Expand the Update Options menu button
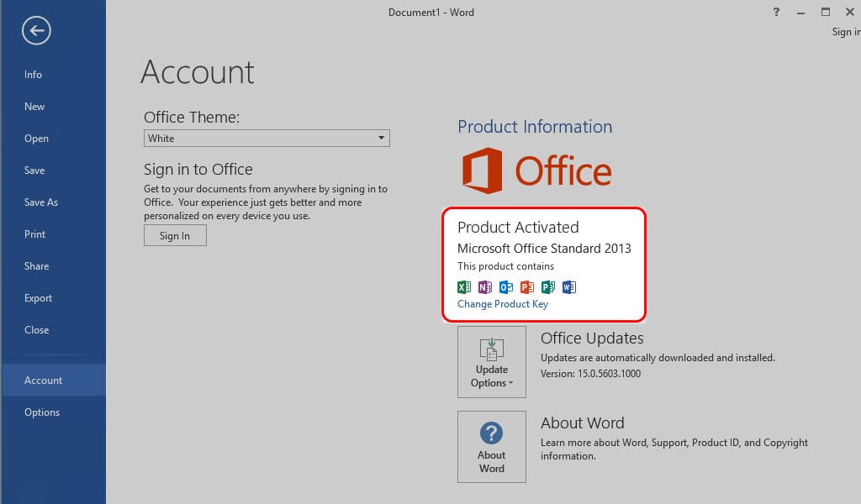 (491, 362)
